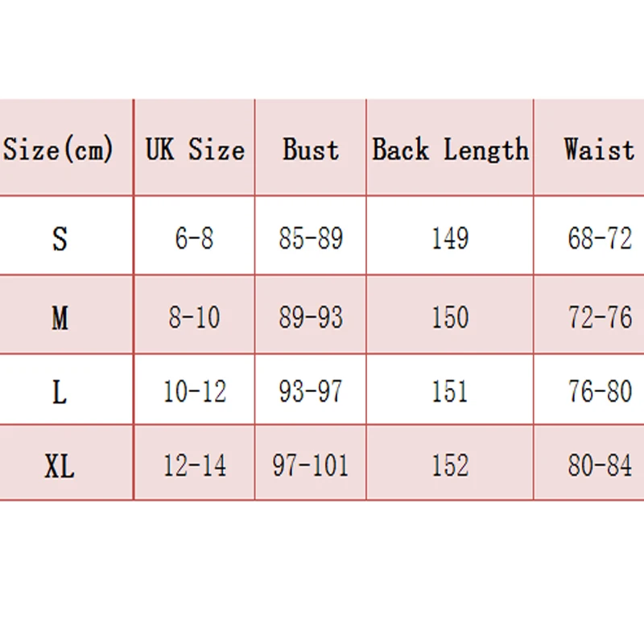
Task: Select waist measurement 76-80
Action: pos(600,392)
